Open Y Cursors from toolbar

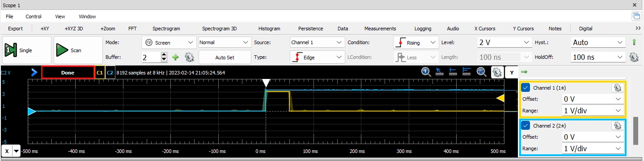click(523, 29)
